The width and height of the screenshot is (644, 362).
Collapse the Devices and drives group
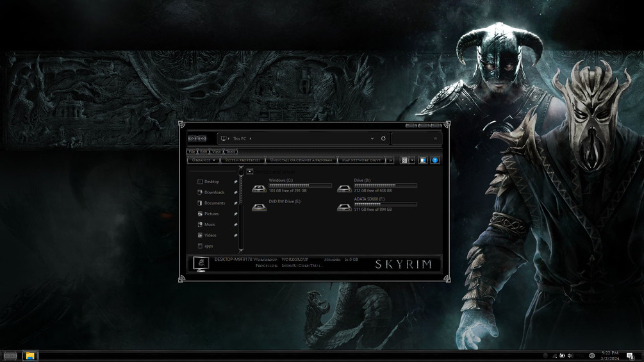click(x=250, y=172)
